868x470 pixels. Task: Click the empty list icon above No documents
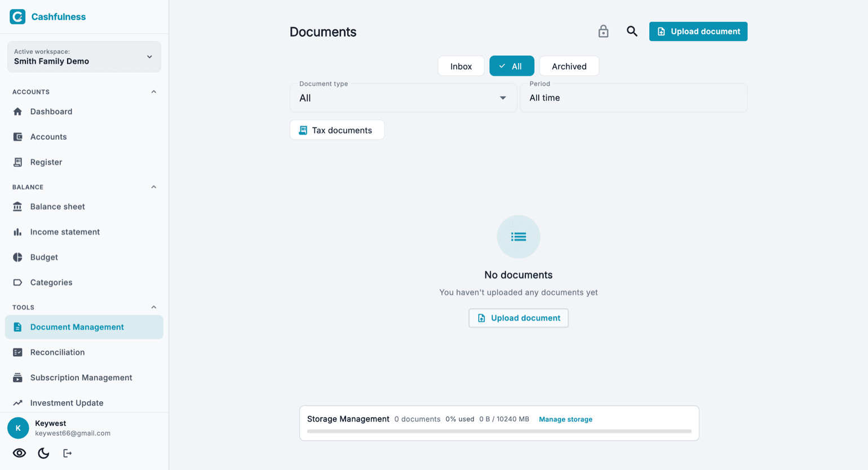(519, 237)
